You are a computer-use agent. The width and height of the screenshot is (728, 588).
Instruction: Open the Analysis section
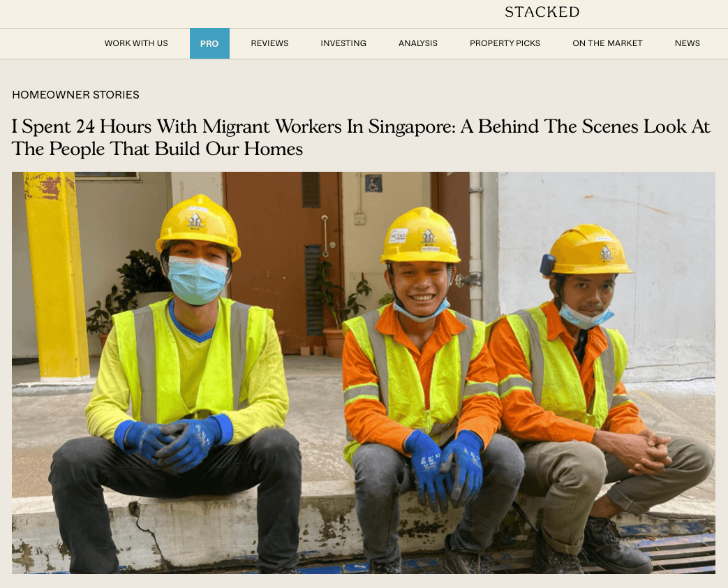(x=418, y=43)
